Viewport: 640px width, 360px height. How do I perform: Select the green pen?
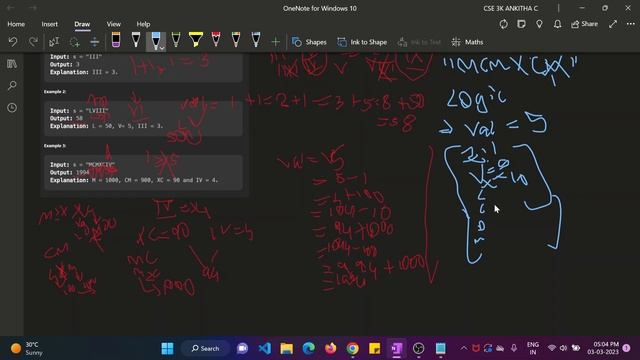tap(176, 40)
